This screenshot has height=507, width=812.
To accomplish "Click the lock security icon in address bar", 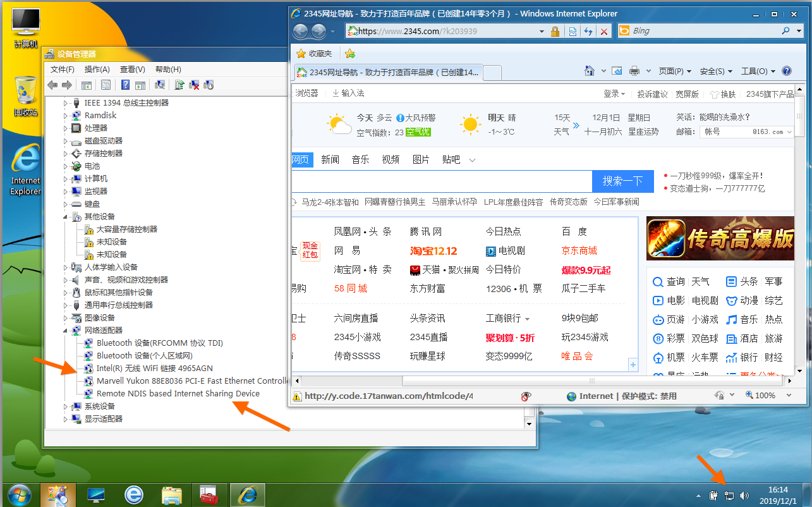I will (x=555, y=31).
